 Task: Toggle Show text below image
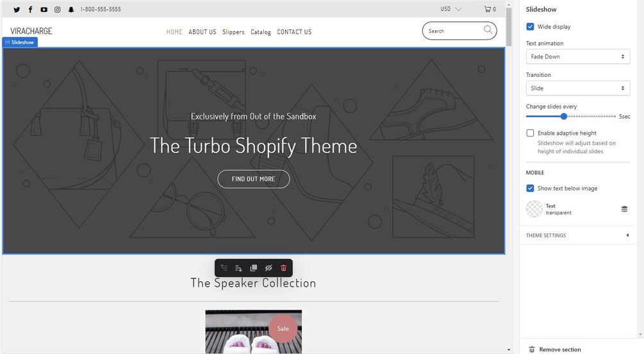click(x=530, y=188)
